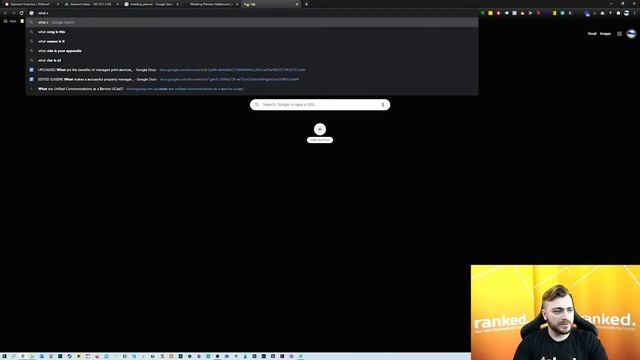The width and height of the screenshot is (640, 360).
Task: Switch to the Keyword Overview SEMrush tab
Action: point(31,4)
